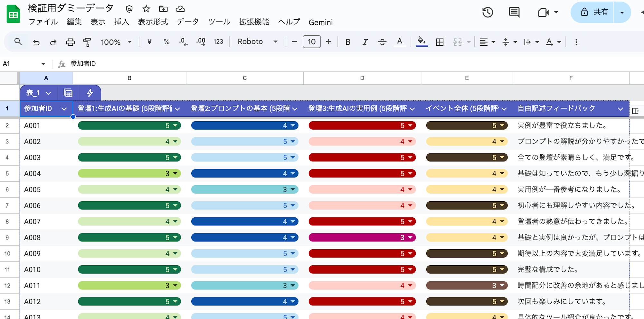Toggle italic text style
The height and width of the screenshot is (319, 644).
click(x=365, y=42)
